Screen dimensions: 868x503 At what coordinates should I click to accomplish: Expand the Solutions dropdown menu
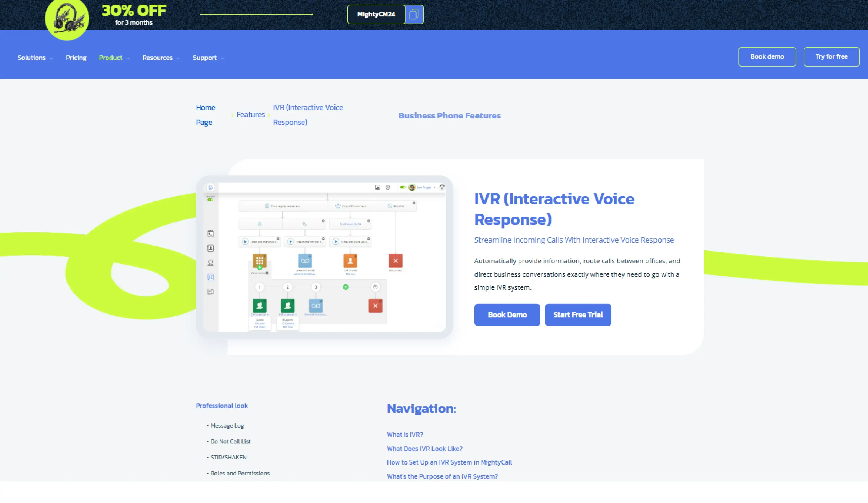(x=35, y=58)
